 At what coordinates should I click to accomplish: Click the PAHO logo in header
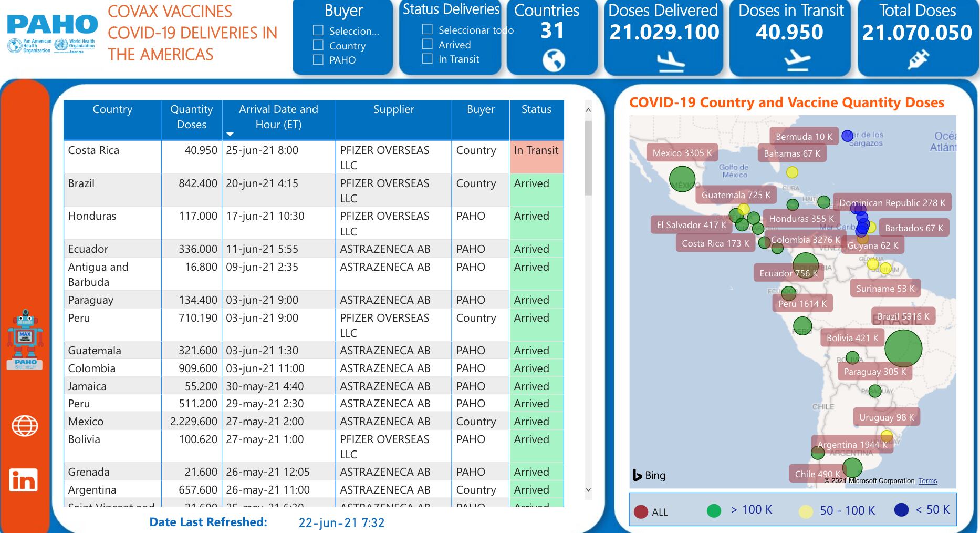52,33
